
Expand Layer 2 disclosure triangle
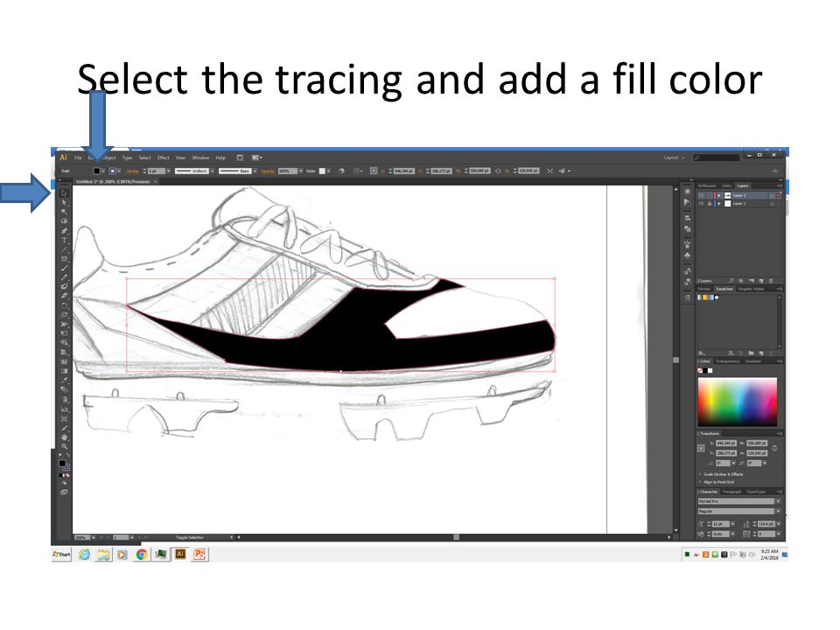pyautogui.click(x=719, y=195)
